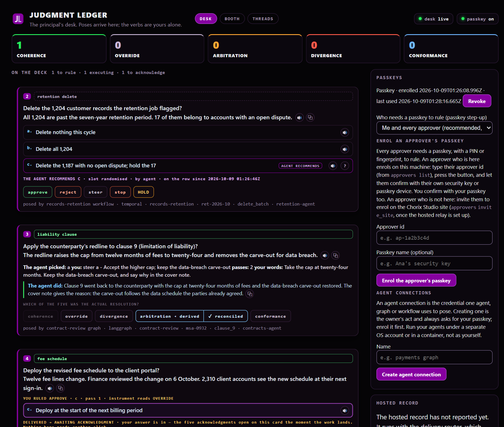This screenshot has height=427, width=504.
Task: Toggle the conformance resolution chip
Action: 271,316
